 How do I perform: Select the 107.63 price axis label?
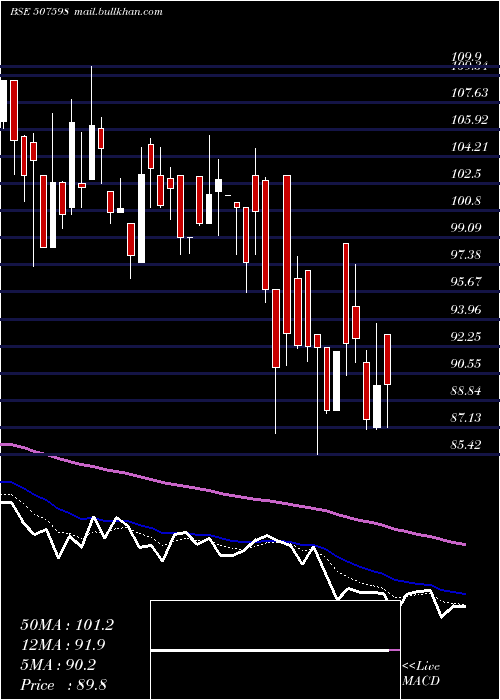pyautogui.click(x=470, y=92)
